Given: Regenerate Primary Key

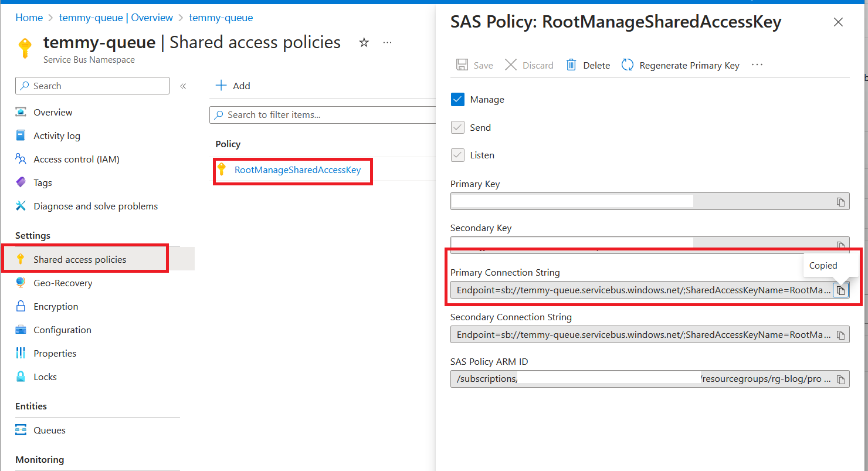Looking at the screenshot, I should tap(680, 65).
